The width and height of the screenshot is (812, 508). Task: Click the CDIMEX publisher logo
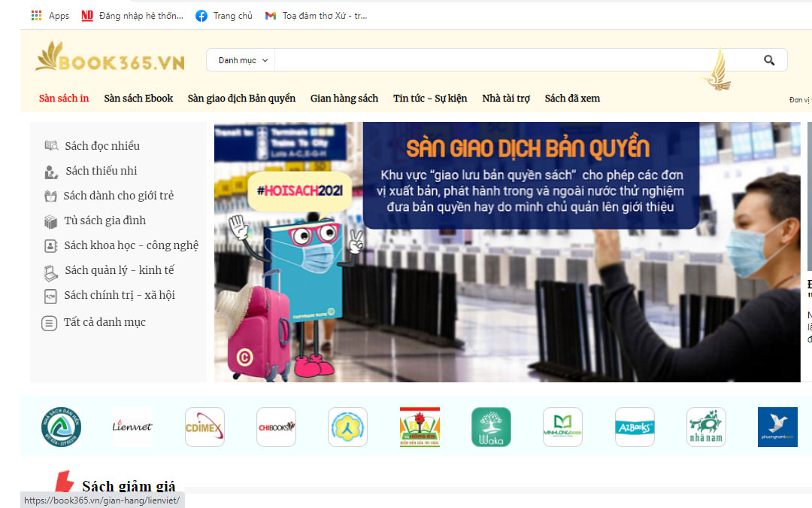coord(205,427)
